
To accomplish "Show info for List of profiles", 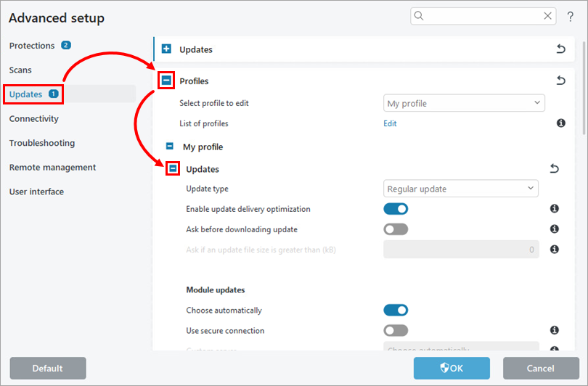I will pyautogui.click(x=561, y=123).
